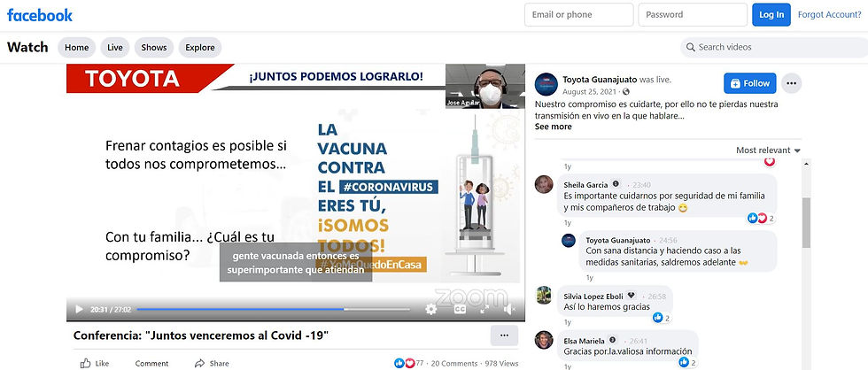Go to Watch Explore tab
Image resolution: width=868 pixels, height=370 pixels.
[200, 48]
